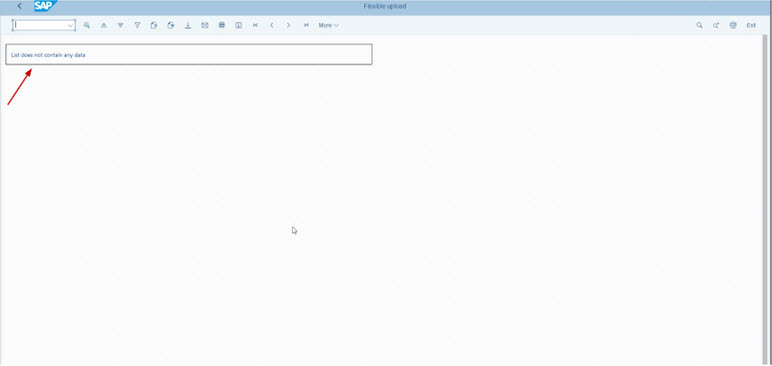Click the Exit button
This screenshot has height=366, width=772.
[x=751, y=25]
